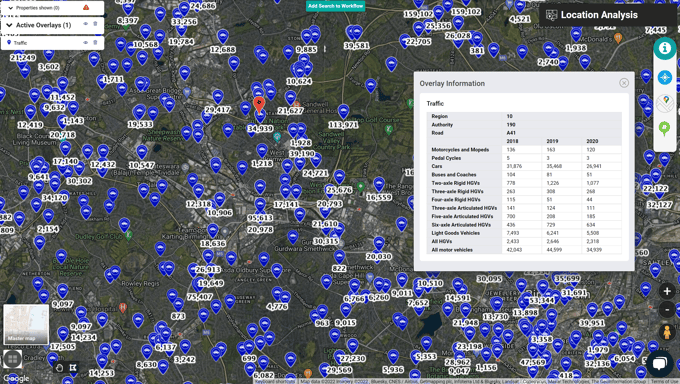
Task: Click the Two-axle Rigid HGVs row label
Action: [x=455, y=183]
